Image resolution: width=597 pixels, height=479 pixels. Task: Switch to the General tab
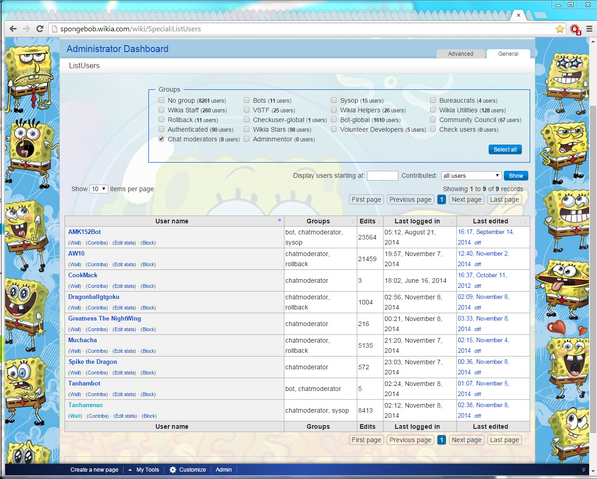[x=508, y=54]
